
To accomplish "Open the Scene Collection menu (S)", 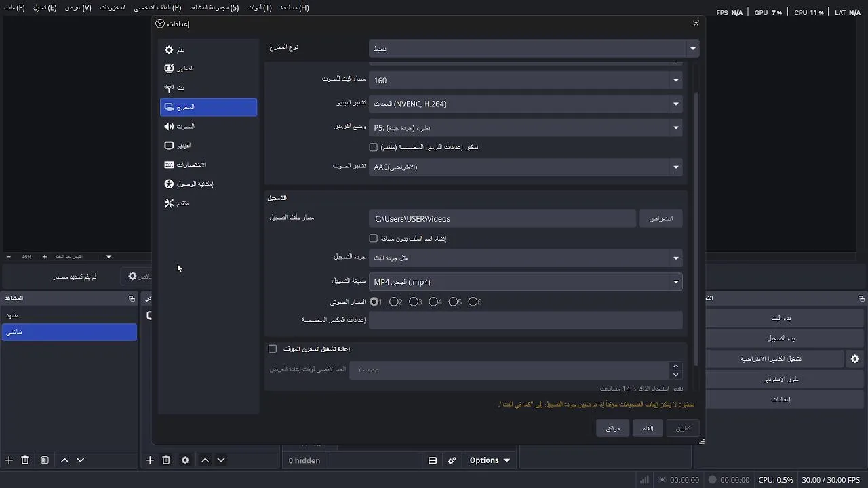I will coord(214,7).
